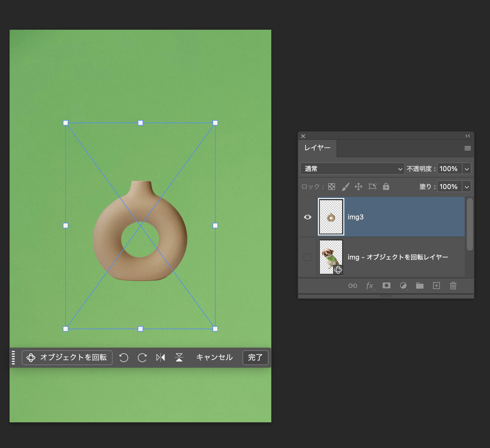
Task: Create new adjustment layer icon
Action: (403, 286)
